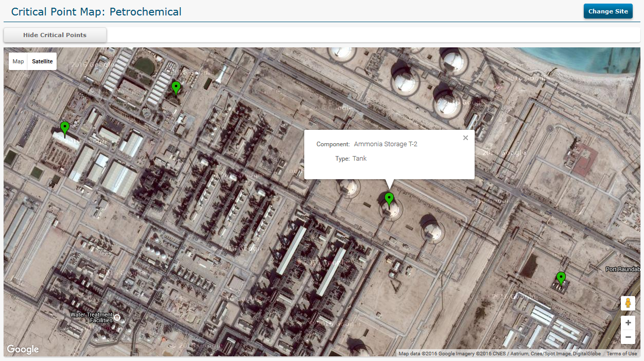Screen dimensions: 644x361
Task: Select green pin below Port Roundabout label
Action: click(x=561, y=279)
